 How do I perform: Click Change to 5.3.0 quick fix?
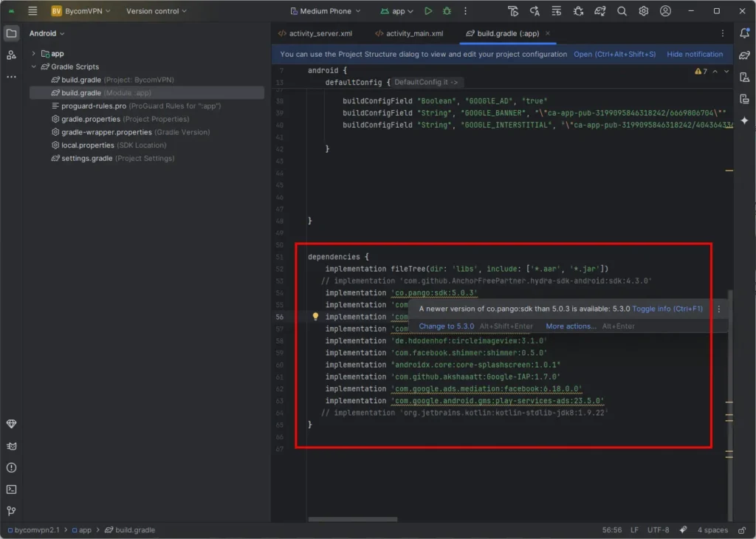(447, 326)
